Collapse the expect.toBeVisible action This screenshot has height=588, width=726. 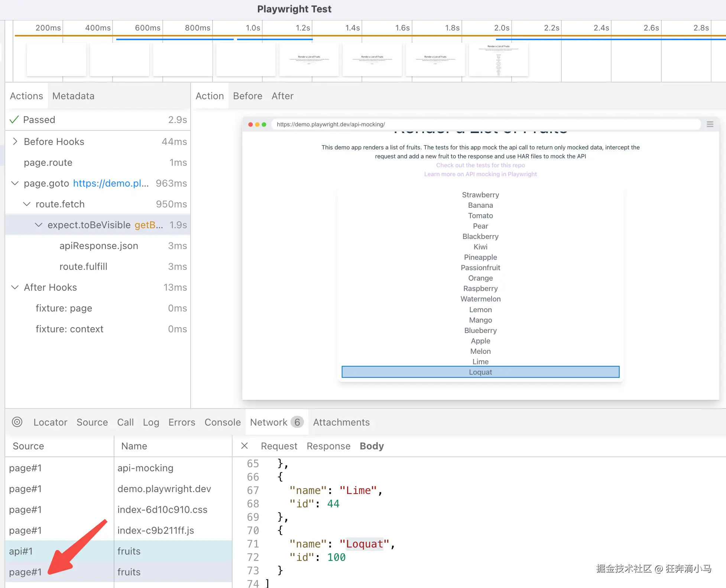[39, 225]
